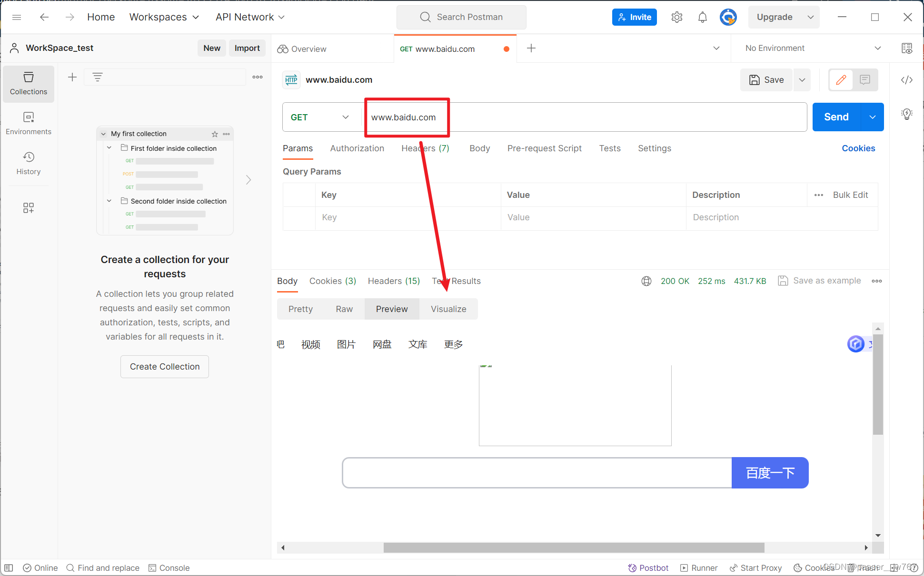Open Collections in the sidebar
Image resolution: width=924 pixels, height=576 pixels.
click(x=29, y=84)
